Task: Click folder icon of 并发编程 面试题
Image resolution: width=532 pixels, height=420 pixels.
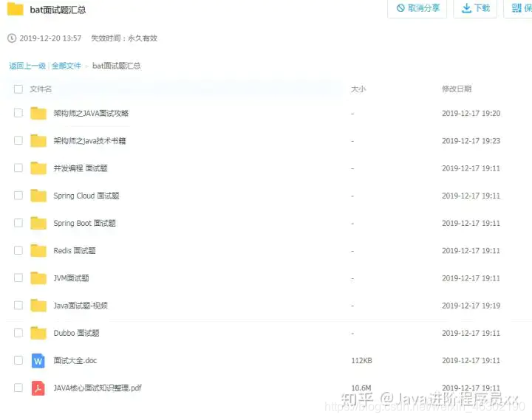Action: pos(38,168)
